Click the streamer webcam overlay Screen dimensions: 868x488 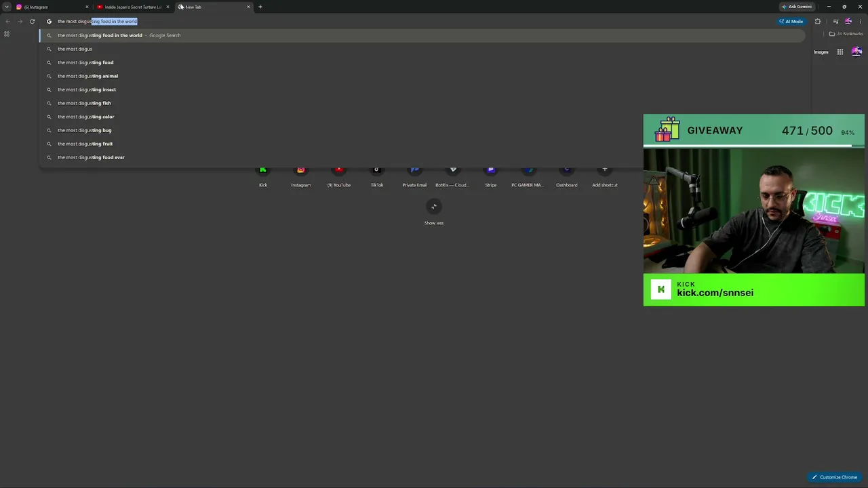click(754, 211)
